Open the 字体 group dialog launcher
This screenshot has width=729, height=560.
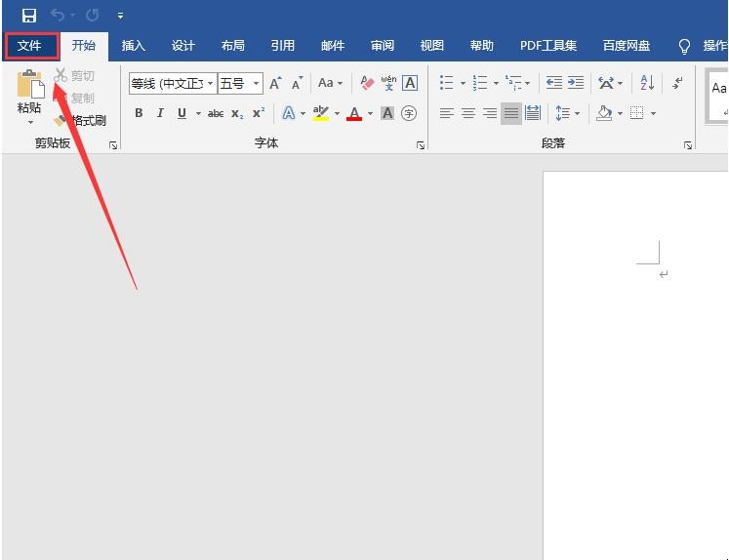coord(421,145)
